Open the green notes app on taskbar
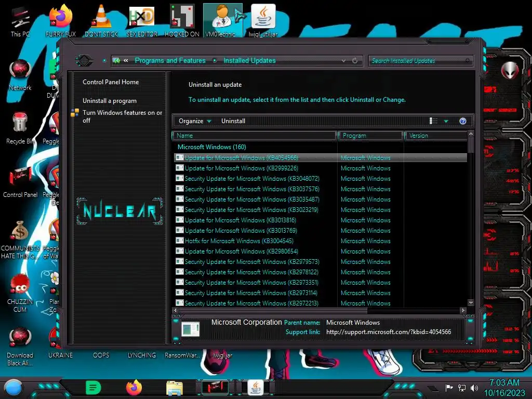The height and width of the screenshot is (399, 532). [94, 388]
